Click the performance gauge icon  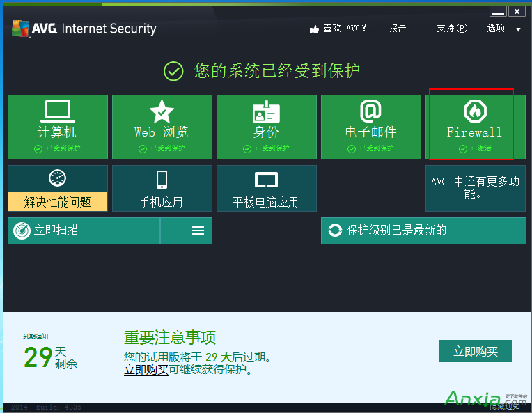point(57,178)
